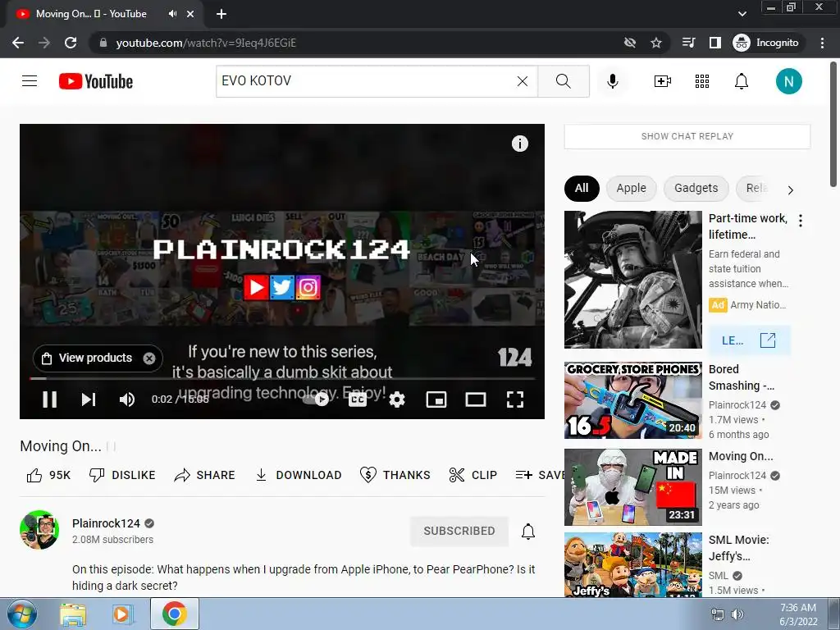Viewport: 840px width, 630px height.
Task: Switch to theater mode
Action: [x=476, y=399]
